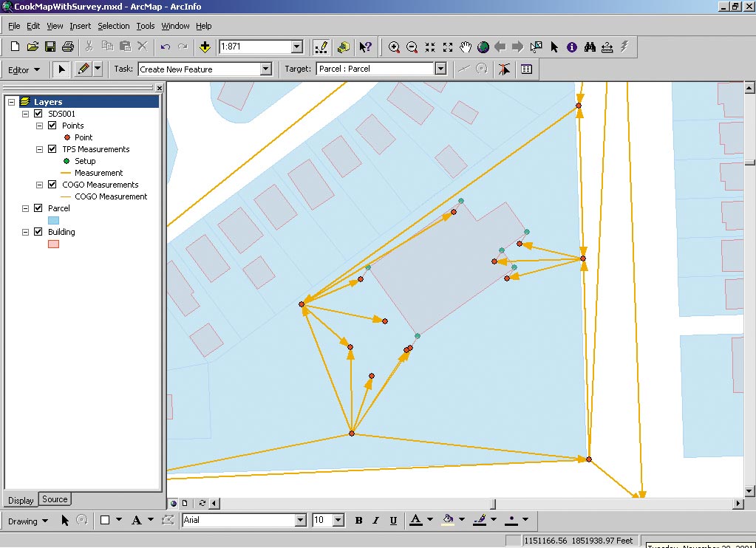Select the Edit arrow tool
Viewport: 756px width, 548px height.
coord(61,69)
